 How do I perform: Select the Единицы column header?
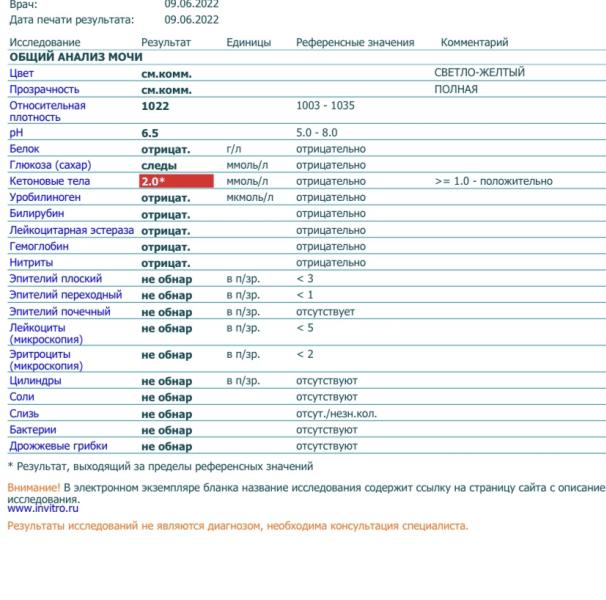click(x=249, y=42)
